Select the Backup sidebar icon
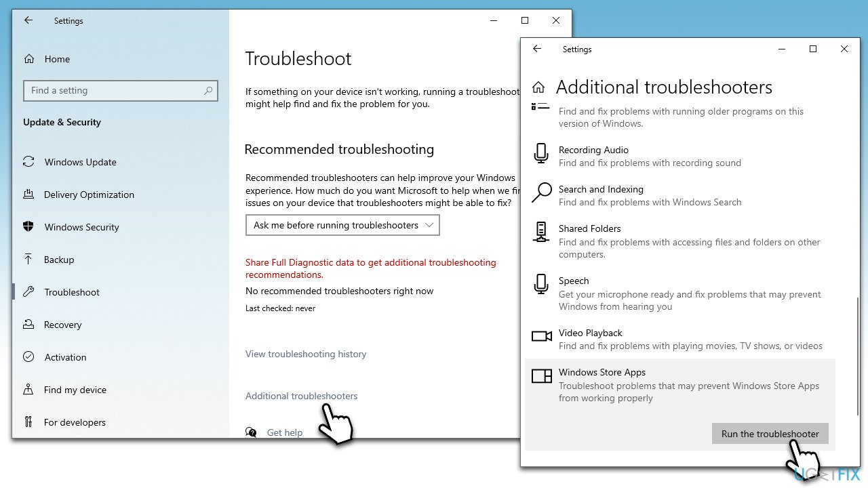The image size is (868, 488). 28,260
